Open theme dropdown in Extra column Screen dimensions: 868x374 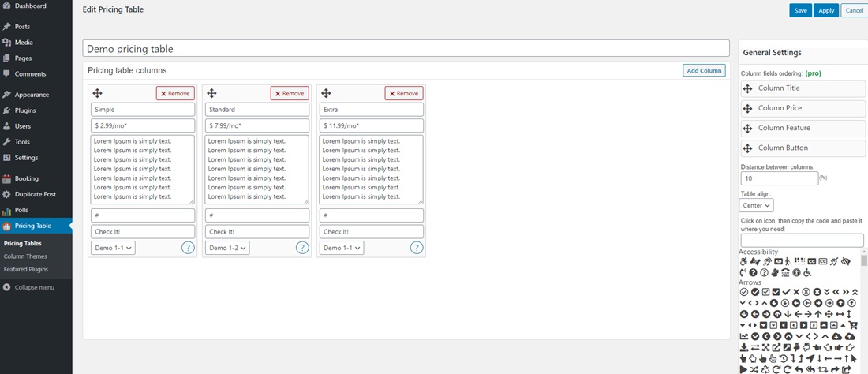[342, 248]
